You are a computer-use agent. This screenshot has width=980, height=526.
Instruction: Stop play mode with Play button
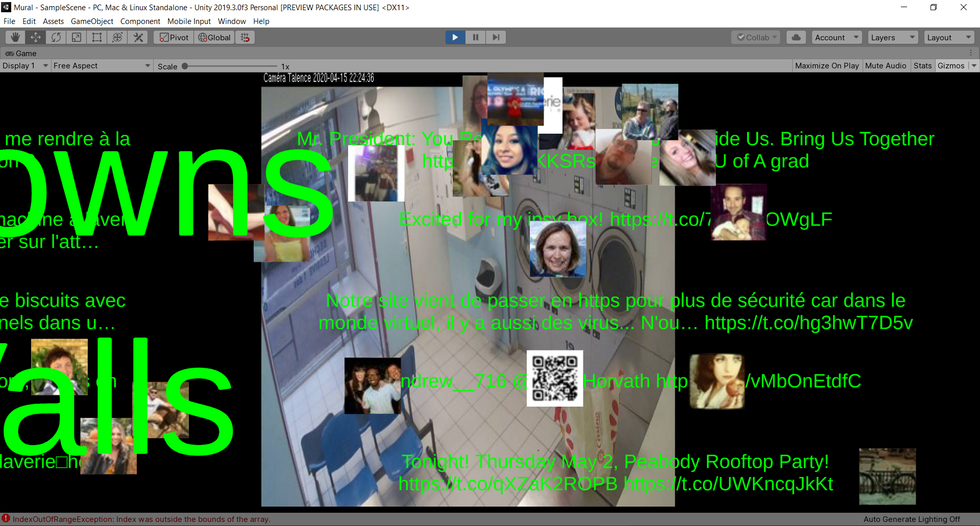point(455,37)
